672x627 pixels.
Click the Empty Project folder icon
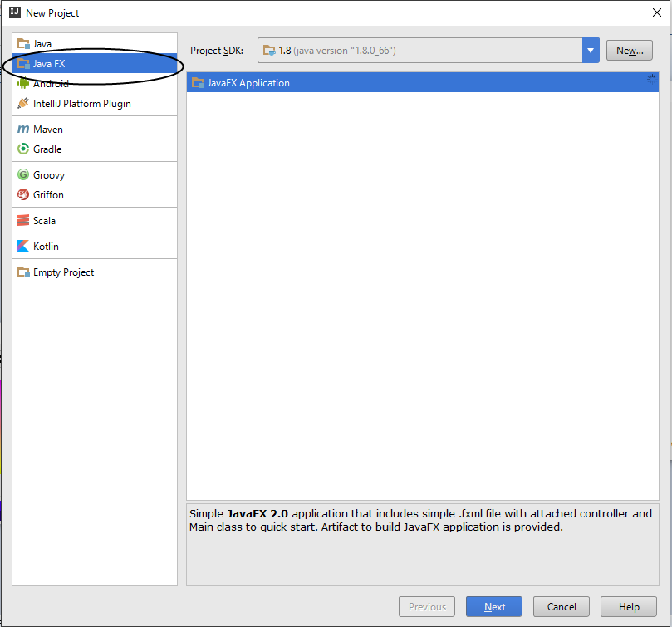click(x=23, y=272)
